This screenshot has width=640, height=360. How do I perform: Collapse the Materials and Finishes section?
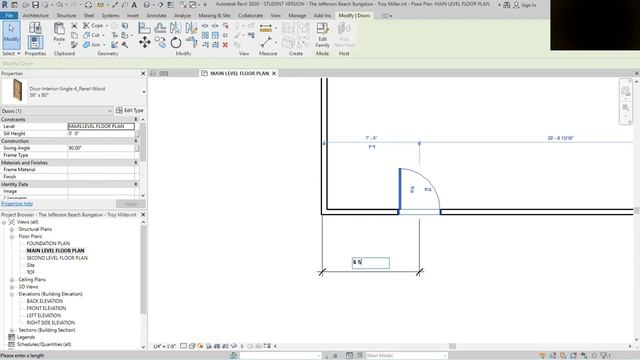136,162
